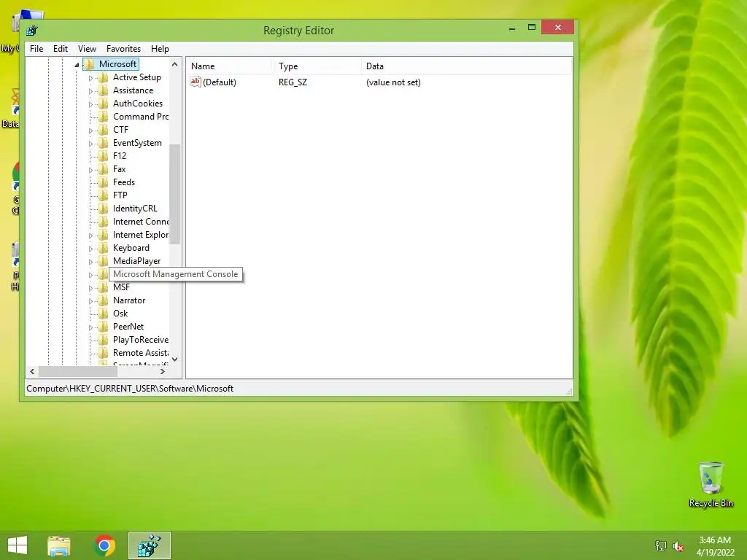
Task: Open the Edit menu
Action: (x=60, y=49)
